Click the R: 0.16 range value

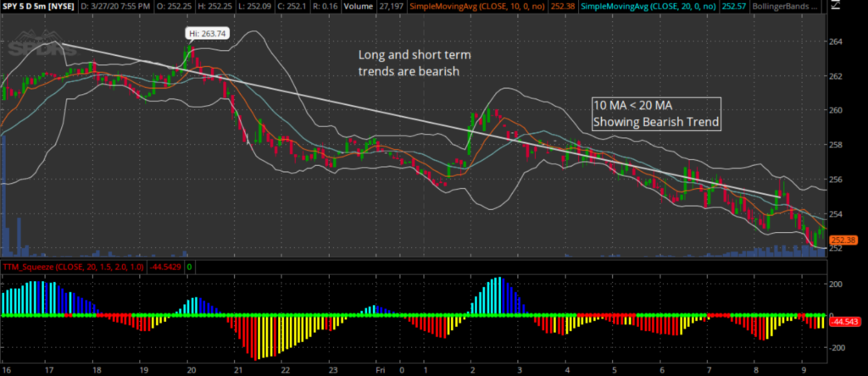(x=324, y=7)
